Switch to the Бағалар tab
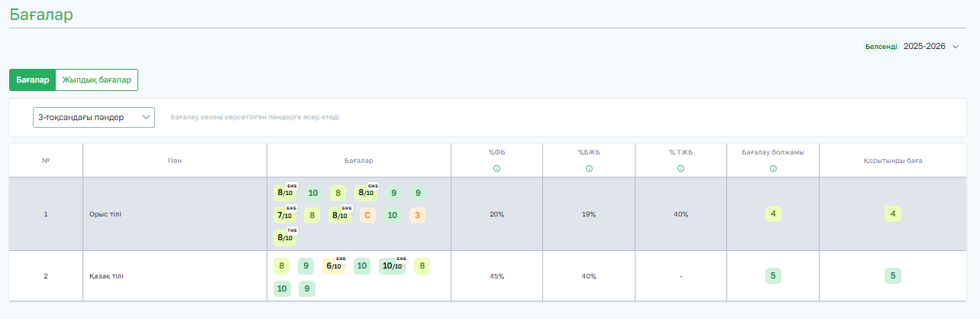Screen dimensions: 980x319 tap(32, 80)
